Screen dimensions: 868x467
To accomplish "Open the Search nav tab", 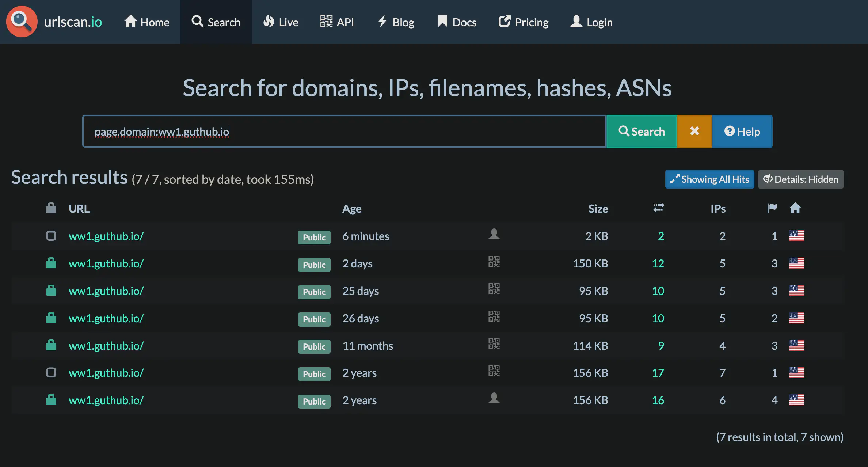I will (216, 22).
